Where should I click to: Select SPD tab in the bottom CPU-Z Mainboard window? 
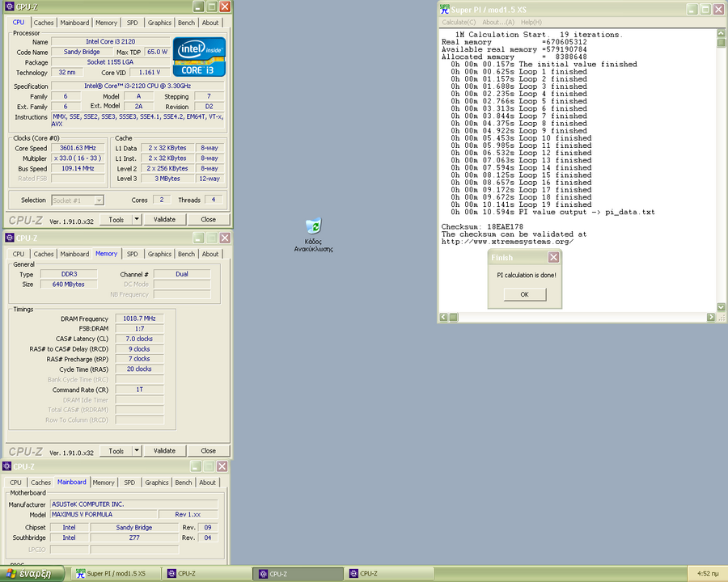[x=129, y=483]
